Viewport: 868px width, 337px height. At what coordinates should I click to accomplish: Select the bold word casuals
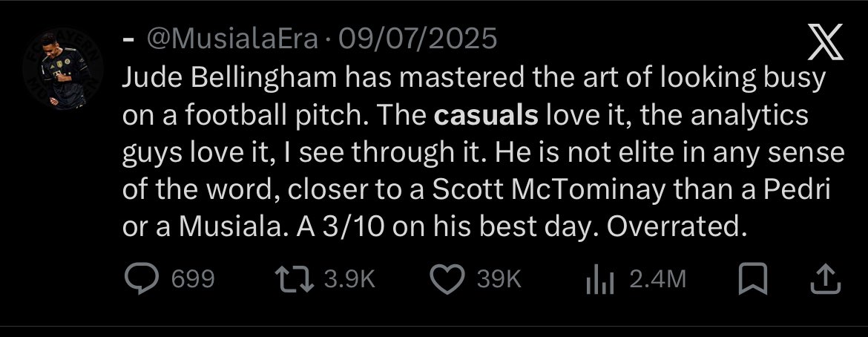pos(486,116)
